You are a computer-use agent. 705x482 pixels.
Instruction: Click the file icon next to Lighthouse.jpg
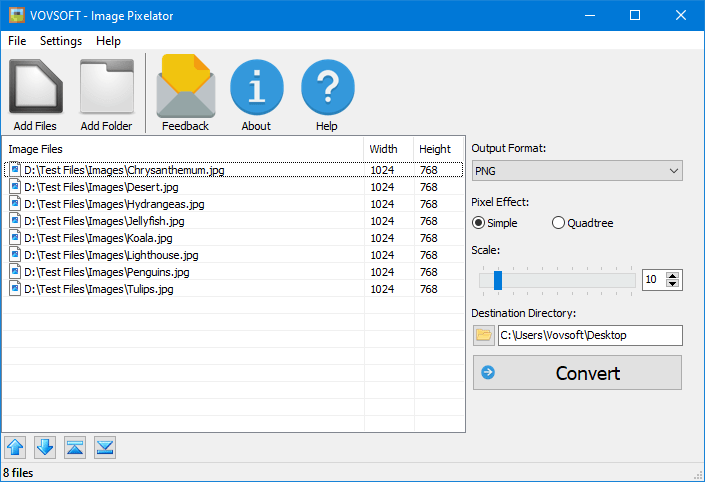pos(15,255)
